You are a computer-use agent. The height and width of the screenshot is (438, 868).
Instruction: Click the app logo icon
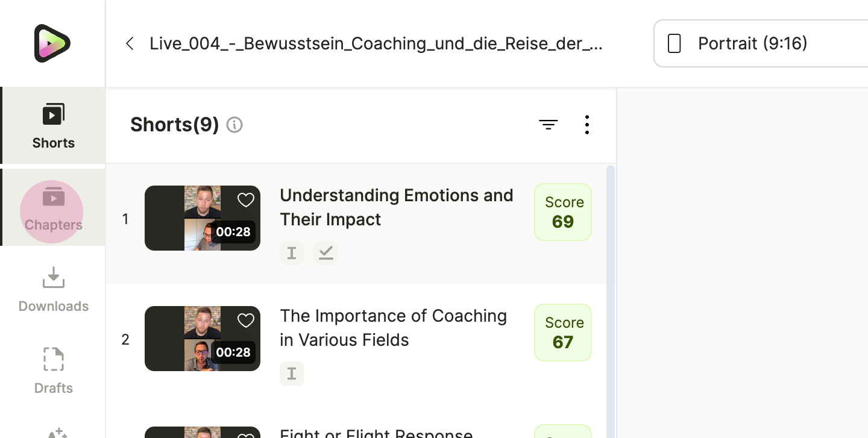coord(52,43)
